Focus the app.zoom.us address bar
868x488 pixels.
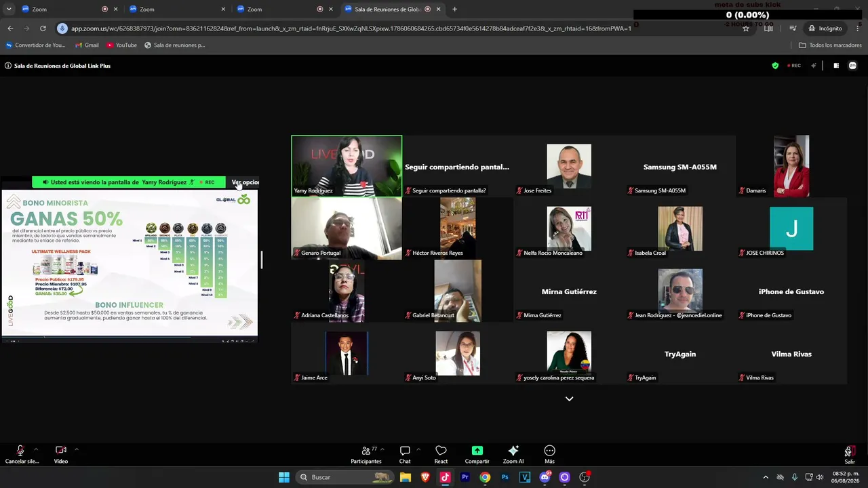click(351, 28)
